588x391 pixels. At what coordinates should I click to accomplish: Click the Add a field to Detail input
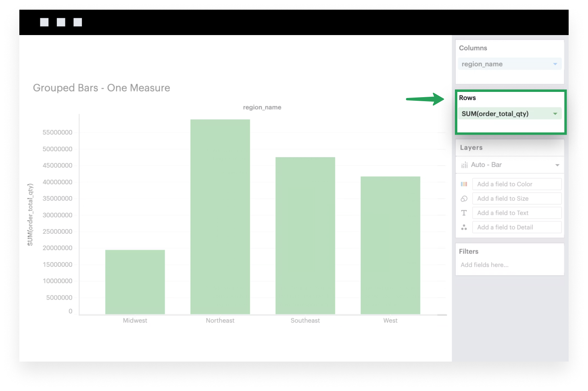tap(517, 227)
